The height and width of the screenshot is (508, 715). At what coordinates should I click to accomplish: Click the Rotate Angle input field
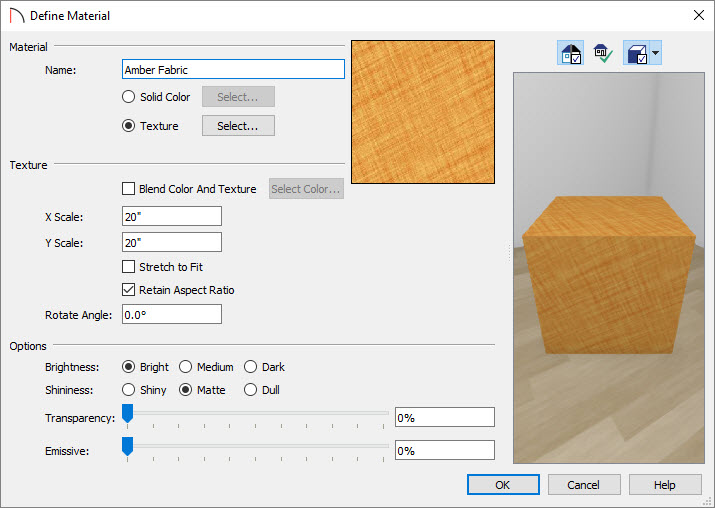[x=171, y=314]
